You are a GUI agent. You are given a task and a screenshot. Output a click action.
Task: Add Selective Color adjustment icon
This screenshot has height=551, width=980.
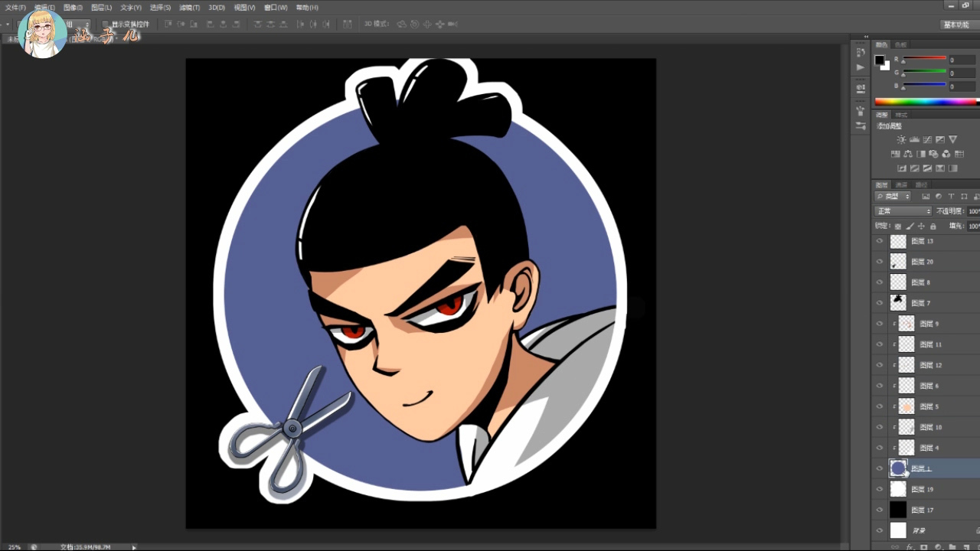(x=940, y=168)
